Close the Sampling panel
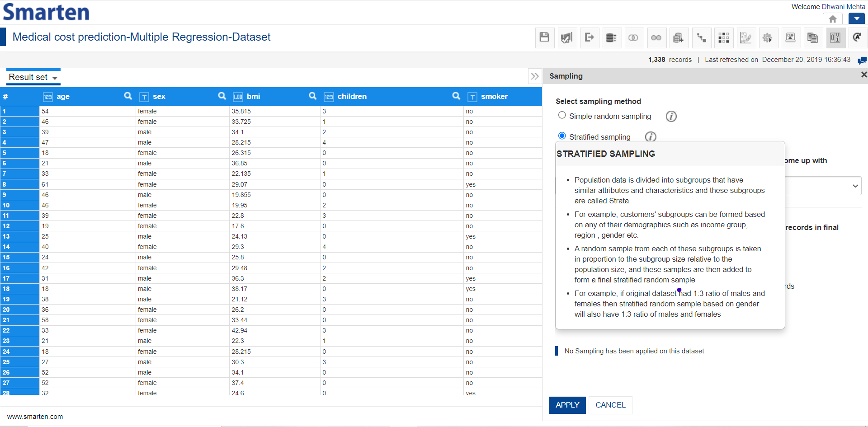868x427 pixels. [x=863, y=75]
